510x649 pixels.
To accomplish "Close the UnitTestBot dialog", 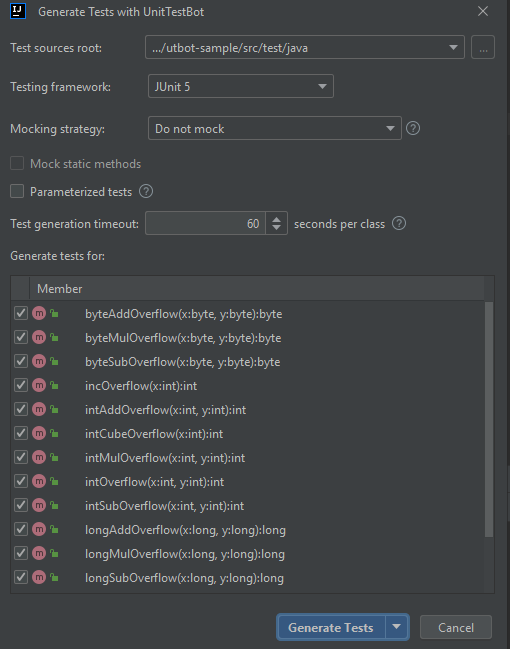I will click(x=483, y=11).
